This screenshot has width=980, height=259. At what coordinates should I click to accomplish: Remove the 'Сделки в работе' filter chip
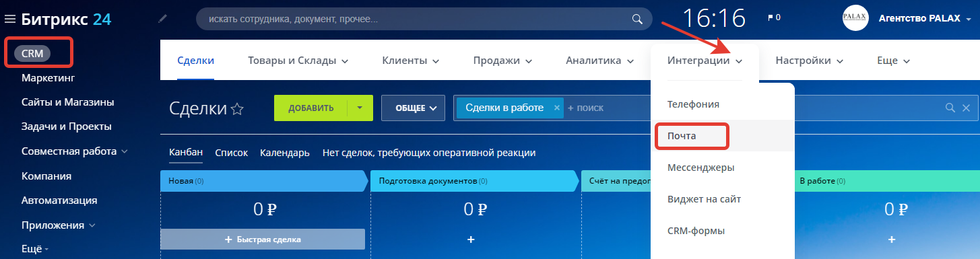[x=556, y=108]
